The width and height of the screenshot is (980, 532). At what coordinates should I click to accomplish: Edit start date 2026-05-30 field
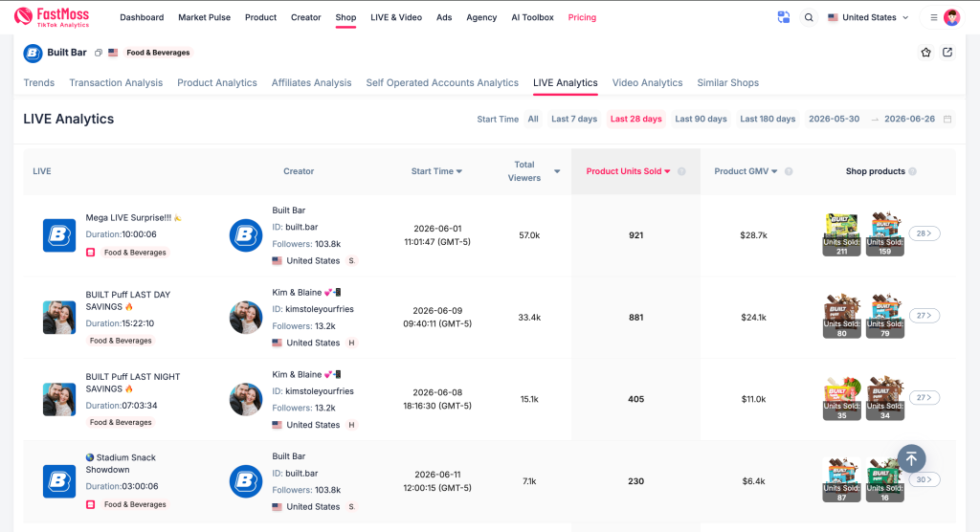(834, 119)
